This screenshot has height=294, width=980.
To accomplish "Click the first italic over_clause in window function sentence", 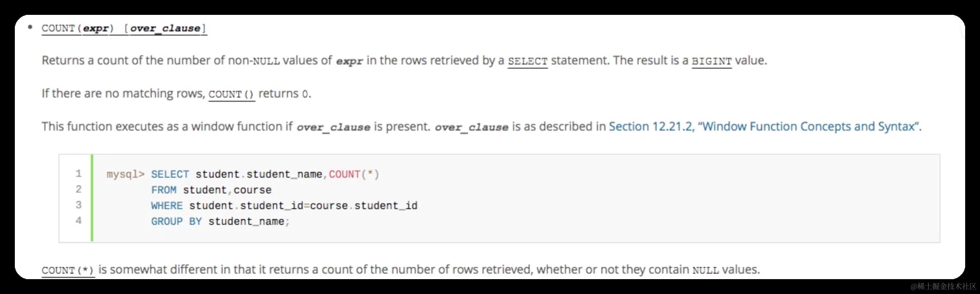I will click(x=333, y=127).
